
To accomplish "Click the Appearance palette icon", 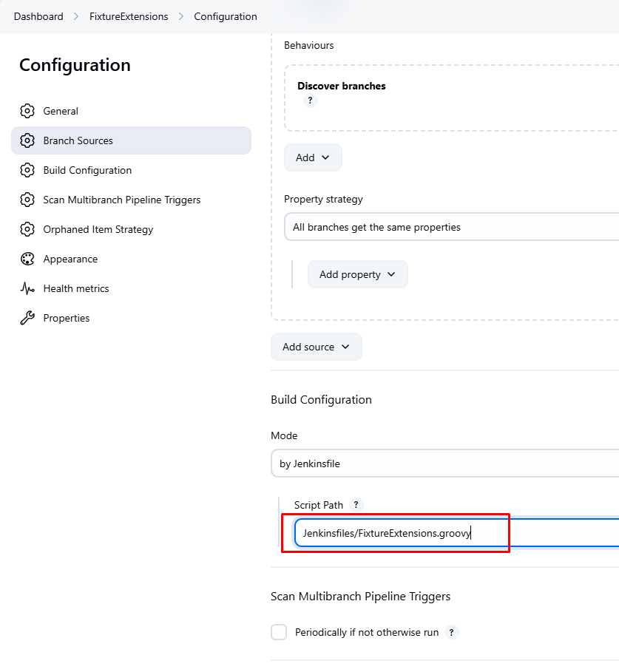I will coord(27,259).
